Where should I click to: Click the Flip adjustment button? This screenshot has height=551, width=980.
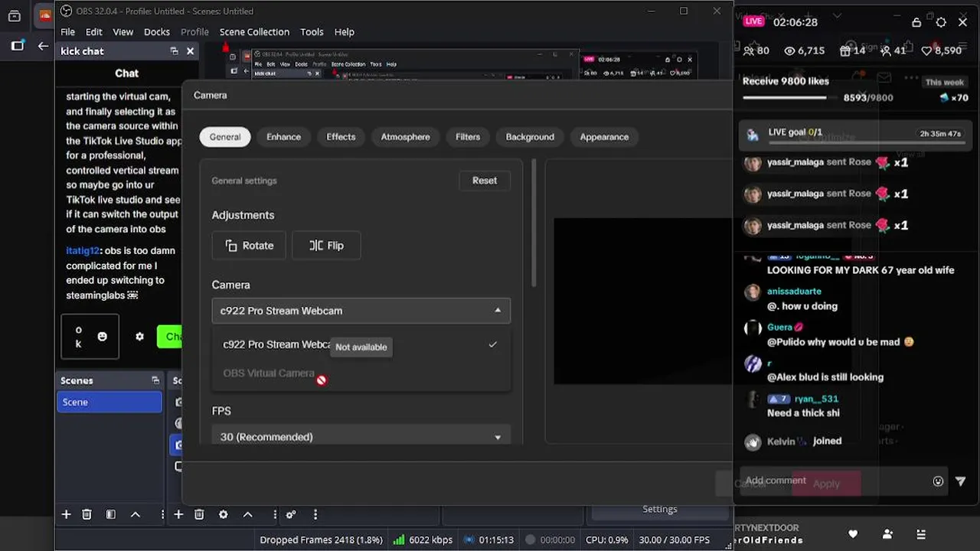click(x=326, y=246)
